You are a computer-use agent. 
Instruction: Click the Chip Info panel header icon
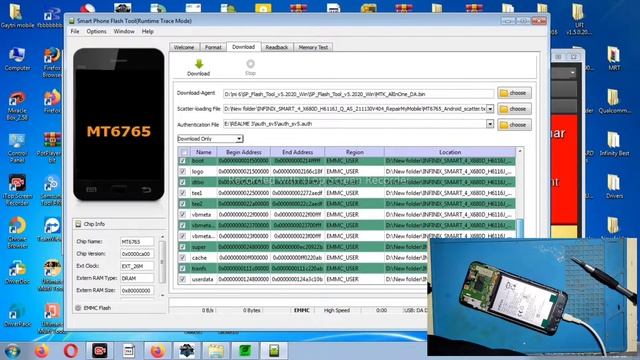(x=78, y=224)
